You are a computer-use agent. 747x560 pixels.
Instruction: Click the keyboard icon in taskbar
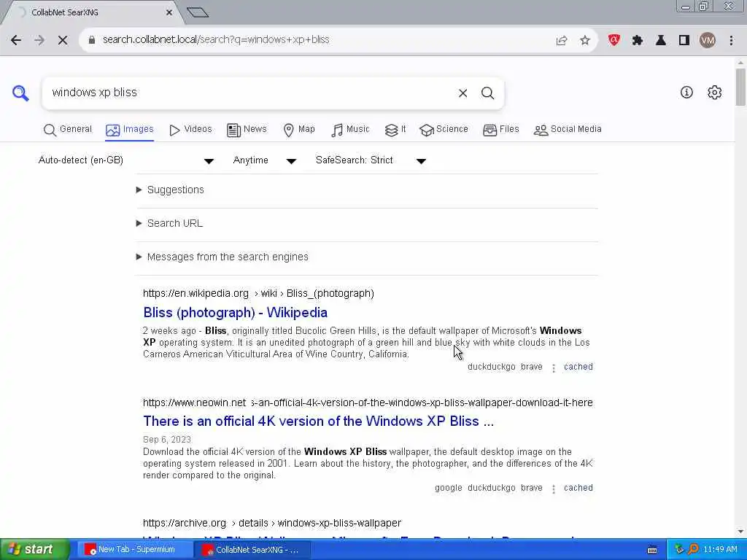(652, 550)
